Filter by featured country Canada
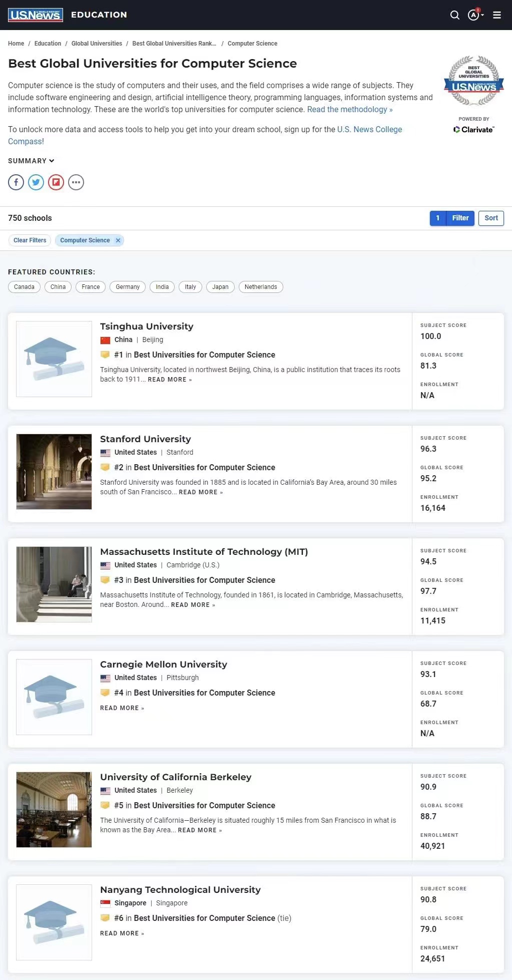This screenshot has width=512, height=980. pyautogui.click(x=24, y=287)
